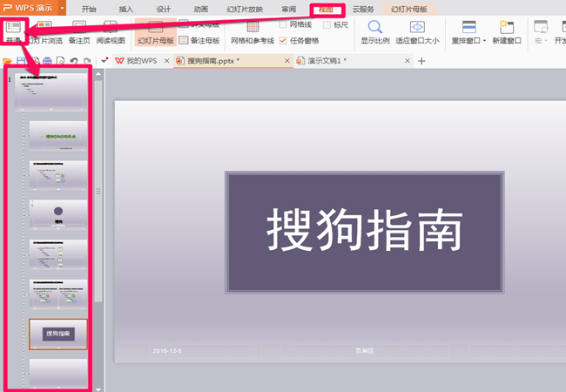The width and height of the screenshot is (566, 392).
Task: Switch to Reading View (阅读视图)
Action: click(x=111, y=31)
